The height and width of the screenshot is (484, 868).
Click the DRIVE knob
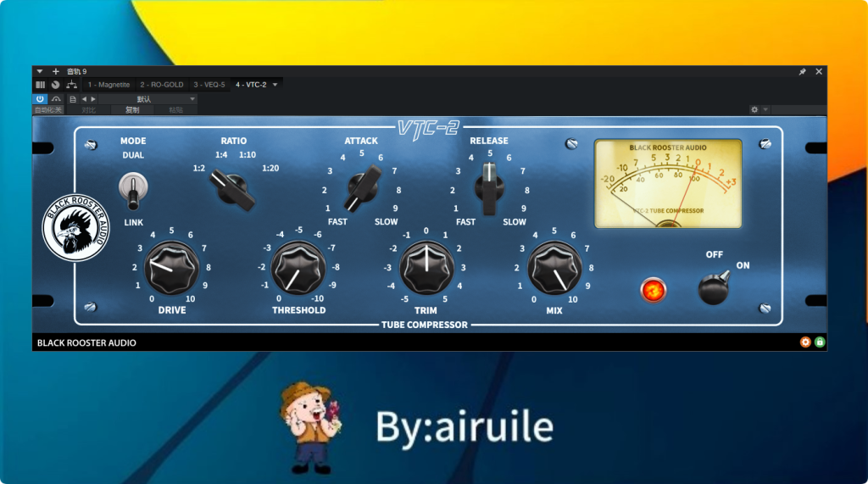171,268
